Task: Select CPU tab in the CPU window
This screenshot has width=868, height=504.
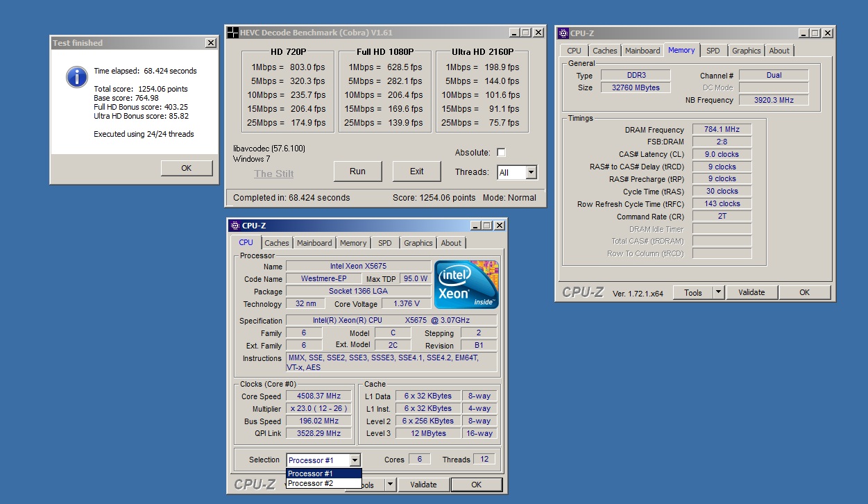Action: tap(246, 242)
